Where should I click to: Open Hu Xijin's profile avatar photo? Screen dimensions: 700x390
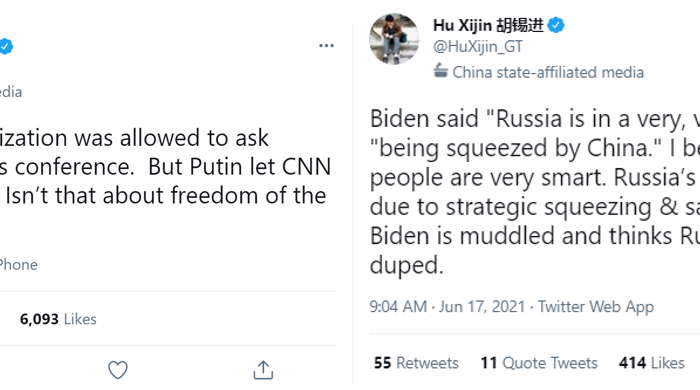pos(394,39)
